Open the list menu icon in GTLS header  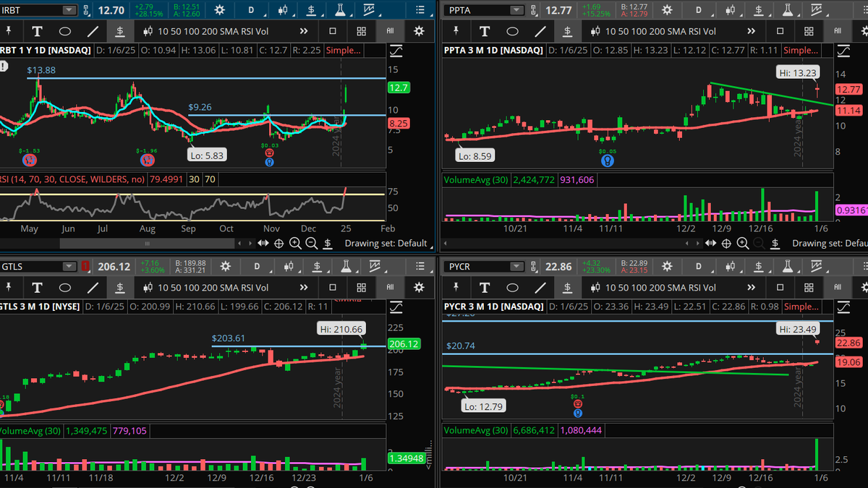(x=420, y=266)
